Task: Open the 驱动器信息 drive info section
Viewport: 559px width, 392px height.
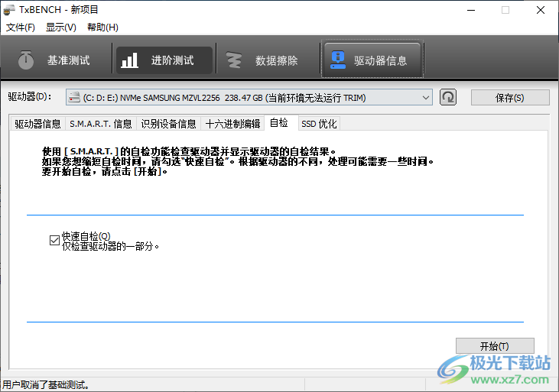Action: tap(372, 59)
